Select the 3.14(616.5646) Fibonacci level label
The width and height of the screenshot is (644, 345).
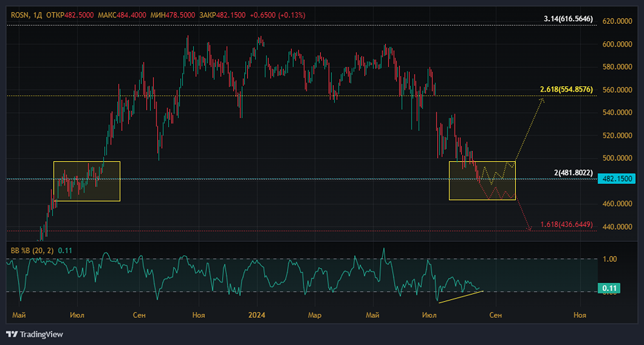coord(568,19)
